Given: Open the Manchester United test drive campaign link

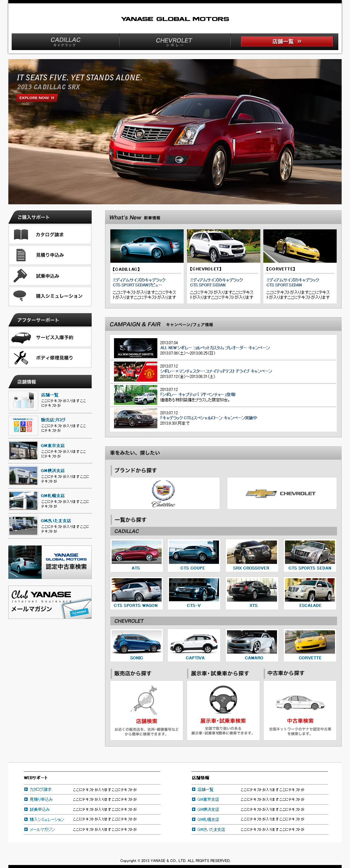Looking at the screenshot, I should (216, 371).
